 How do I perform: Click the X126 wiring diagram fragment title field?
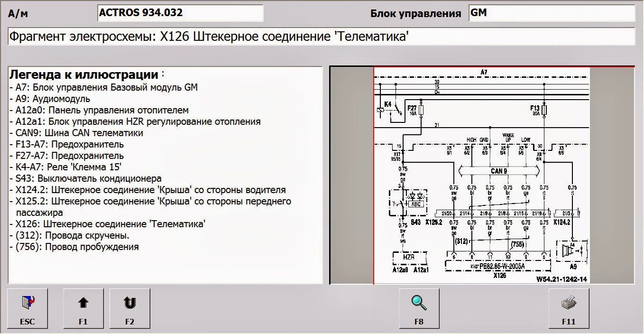coord(321,37)
